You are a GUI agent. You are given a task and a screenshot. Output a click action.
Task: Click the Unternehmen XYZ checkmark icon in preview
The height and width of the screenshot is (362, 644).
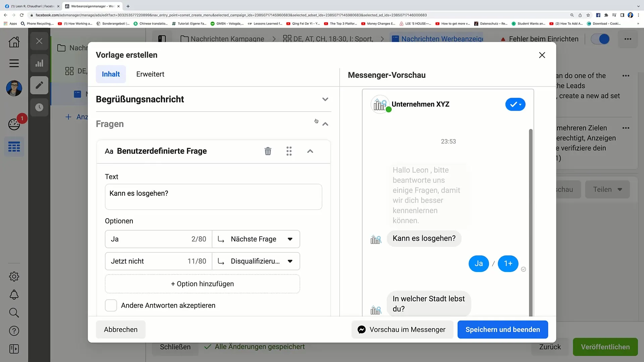coord(515,104)
